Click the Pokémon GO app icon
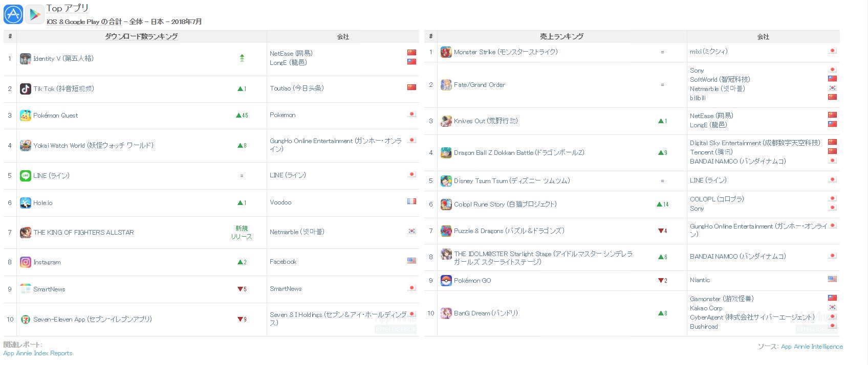 [446, 281]
